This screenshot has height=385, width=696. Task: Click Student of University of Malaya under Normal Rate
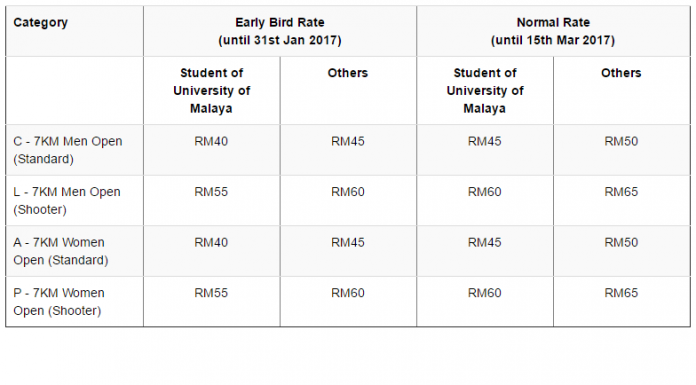point(485,91)
